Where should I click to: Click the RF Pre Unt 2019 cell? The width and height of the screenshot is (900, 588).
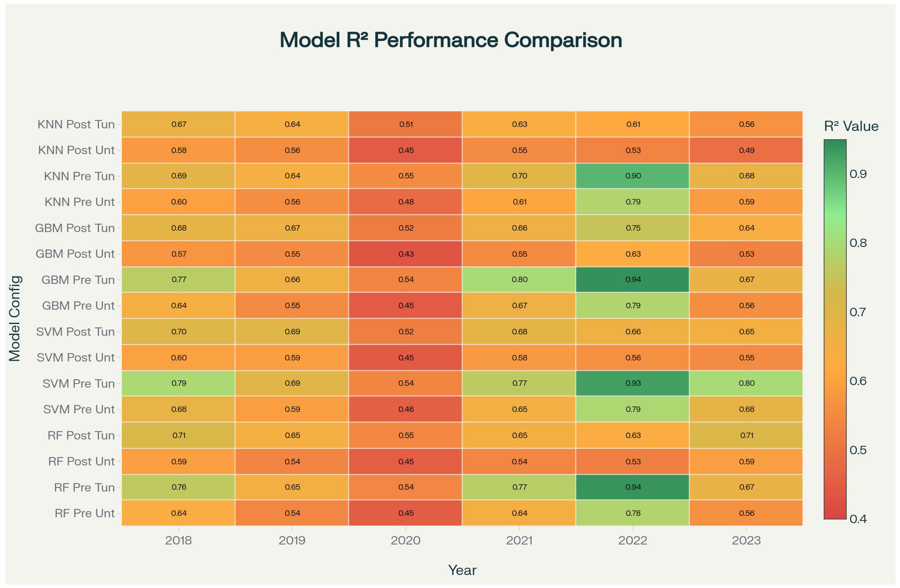pos(292,513)
